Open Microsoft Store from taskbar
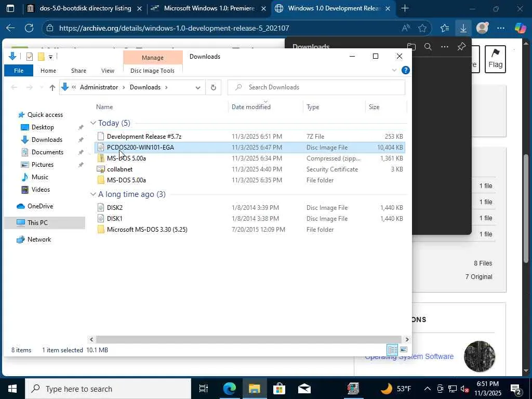This screenshot has width=532, height=399. [279, 389]
